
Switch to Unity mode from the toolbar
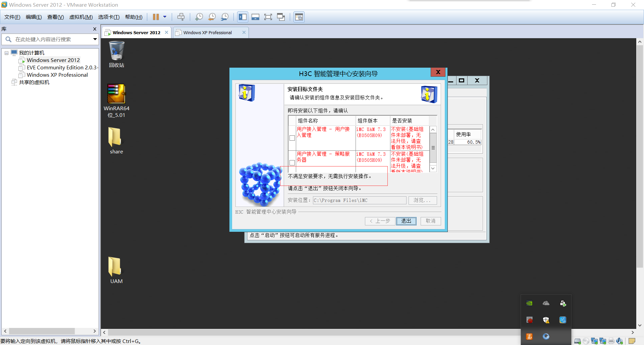coord(281,17)
